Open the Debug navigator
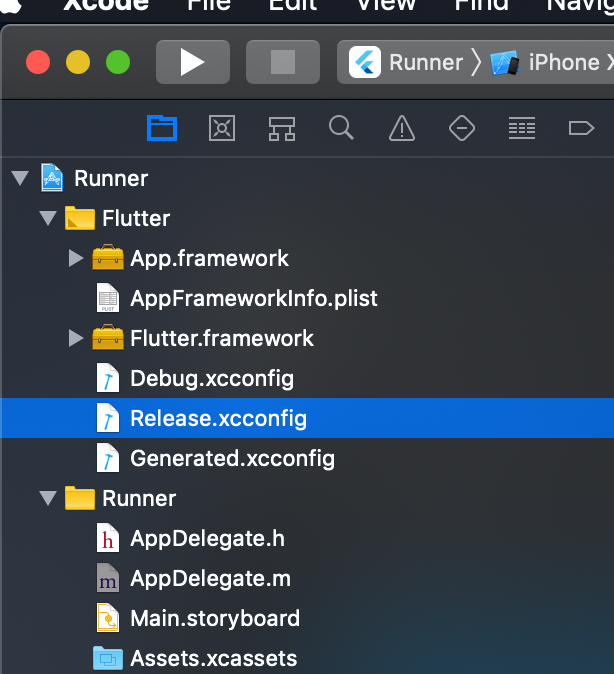 pyautogui.click(x=522, y=128)
